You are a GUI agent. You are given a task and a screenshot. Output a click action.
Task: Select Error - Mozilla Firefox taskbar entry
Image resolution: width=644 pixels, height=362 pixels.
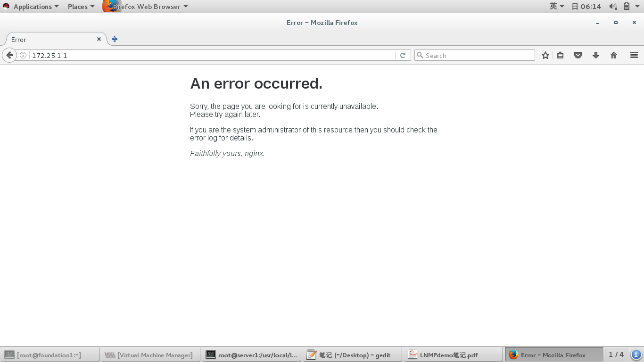[554, 355]
